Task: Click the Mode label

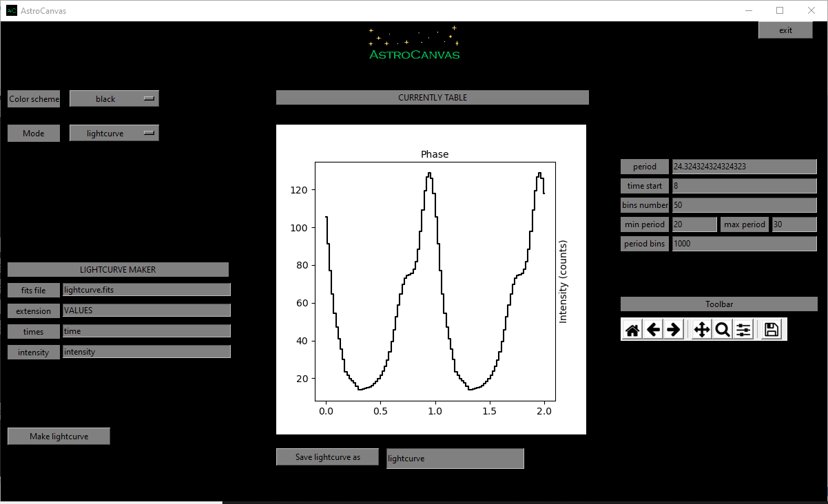Action: click(34, 133)
